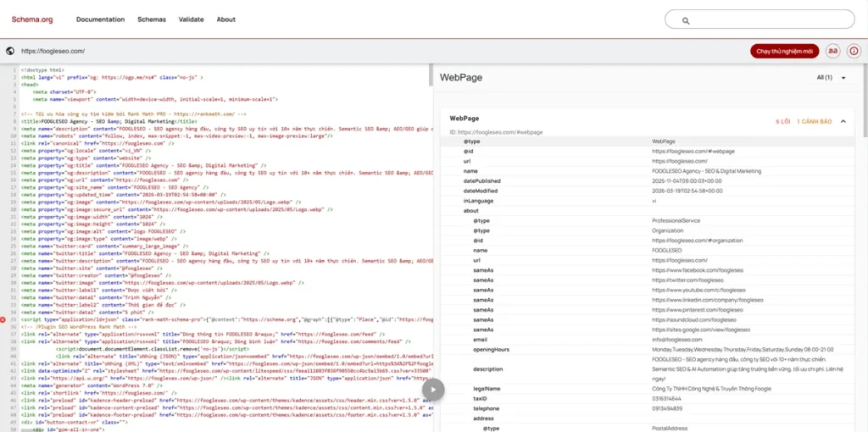Focus the site search field

coord(759,19)
